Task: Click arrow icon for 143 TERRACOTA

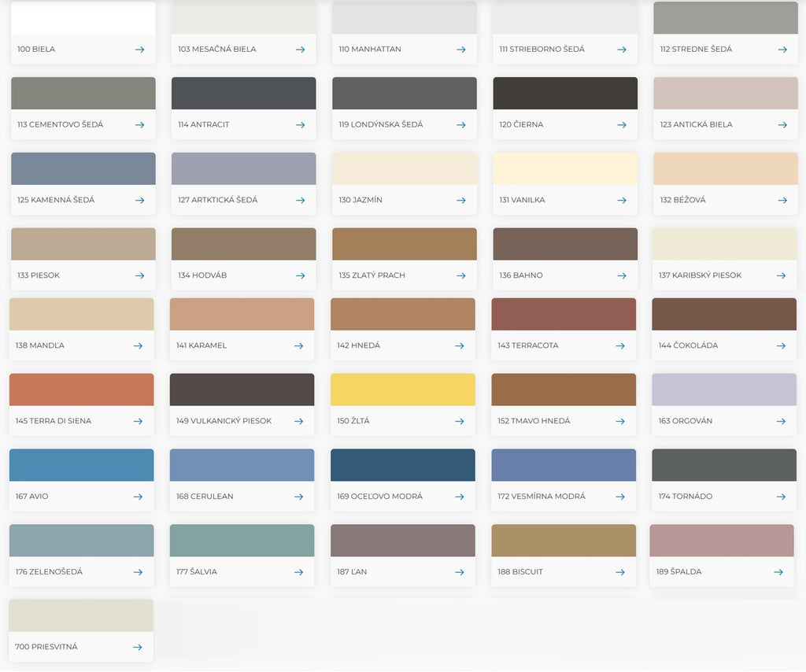Action: [x=619, y=346]
